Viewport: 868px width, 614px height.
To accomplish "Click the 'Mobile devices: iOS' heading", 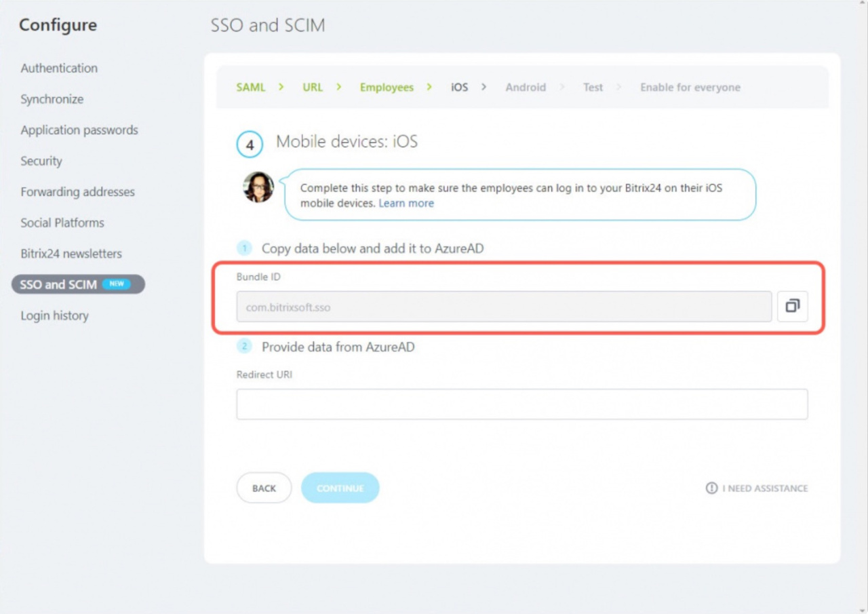I will click(347, 142).
